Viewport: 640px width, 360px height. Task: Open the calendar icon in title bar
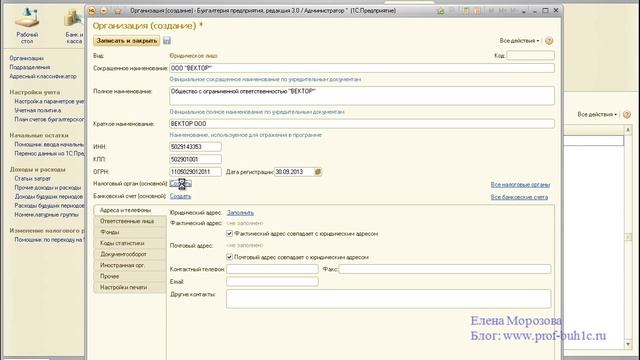[477, 11]
